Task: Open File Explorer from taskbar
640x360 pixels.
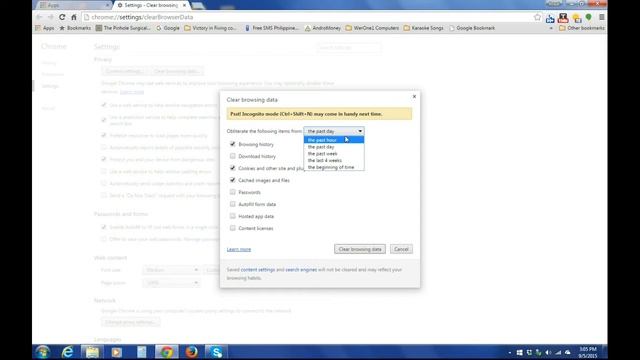Action: click(92, 352)
